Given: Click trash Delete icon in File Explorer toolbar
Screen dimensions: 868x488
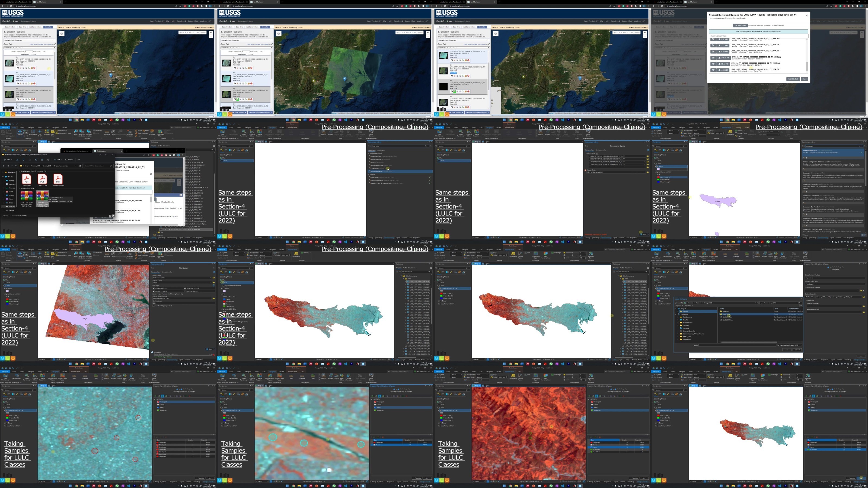Looking at the screenshot, I should coord(48,160).
